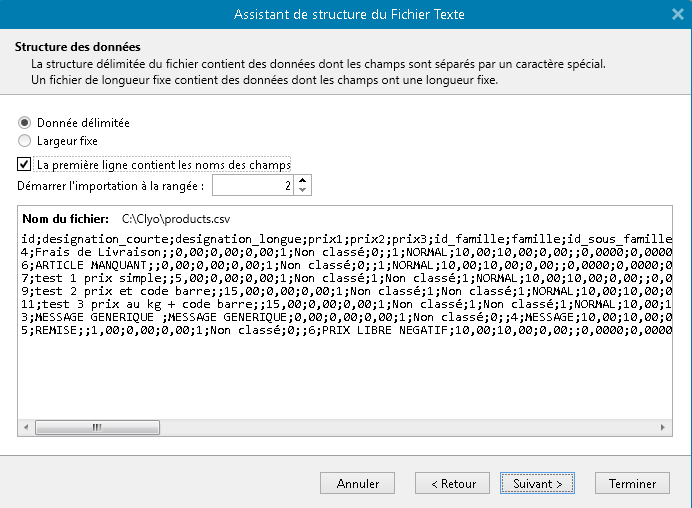The width and height of the screenshot is (692, 508).
Task: Proceed using the Suivant > button
Action: [x=537, y=483]
